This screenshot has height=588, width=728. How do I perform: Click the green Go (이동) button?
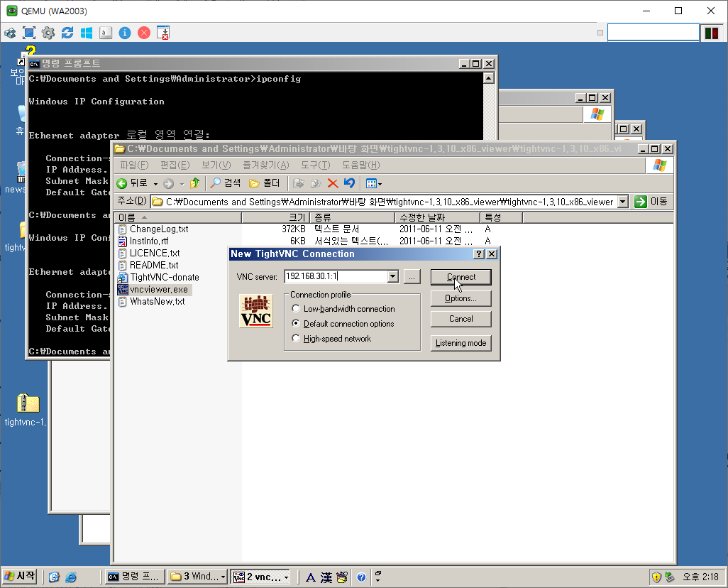(651, 202)
